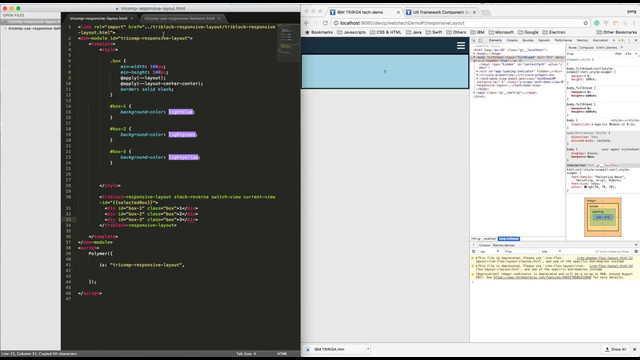Open the Google bookmark folder
640x360 pixels.
(528, 32)
